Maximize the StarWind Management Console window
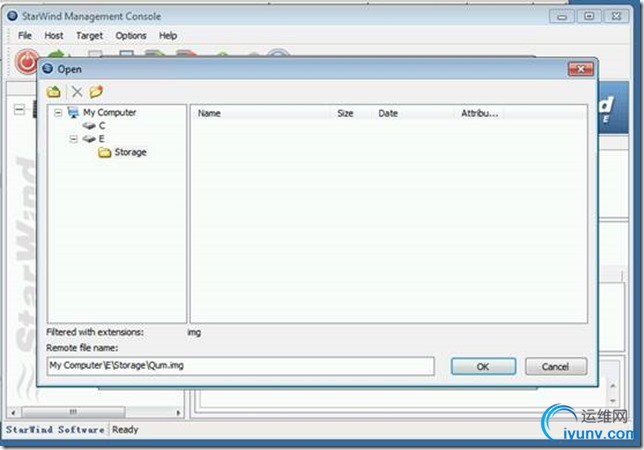644x450 pixels. (x=589, y=16)
